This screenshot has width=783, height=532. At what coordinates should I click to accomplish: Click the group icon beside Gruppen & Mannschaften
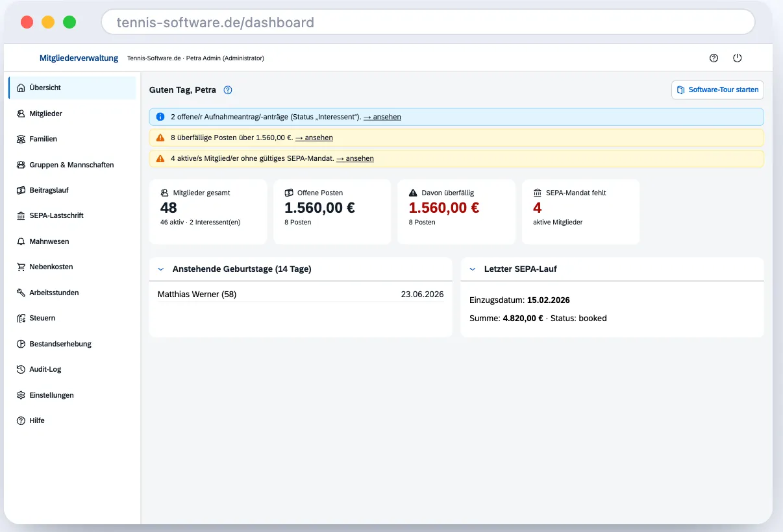[x=21, y=165]
